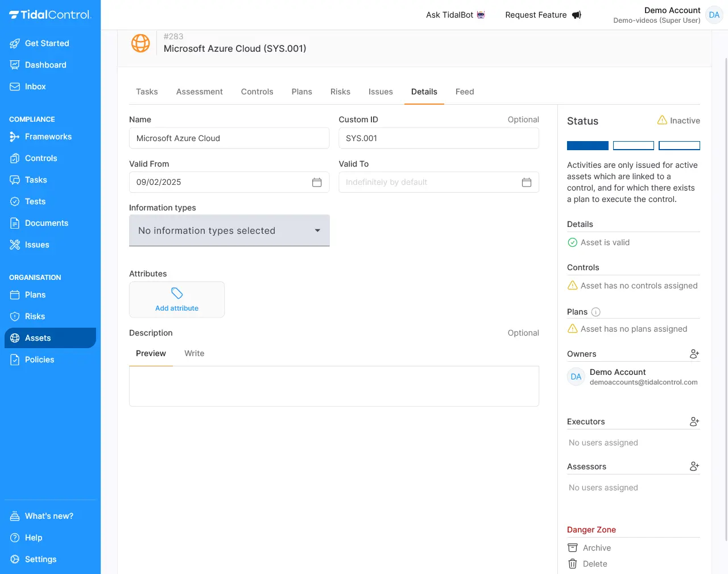The image size is (728, 574).
Task: Click the second status progress segment
Action: click(x=634, y=146)
